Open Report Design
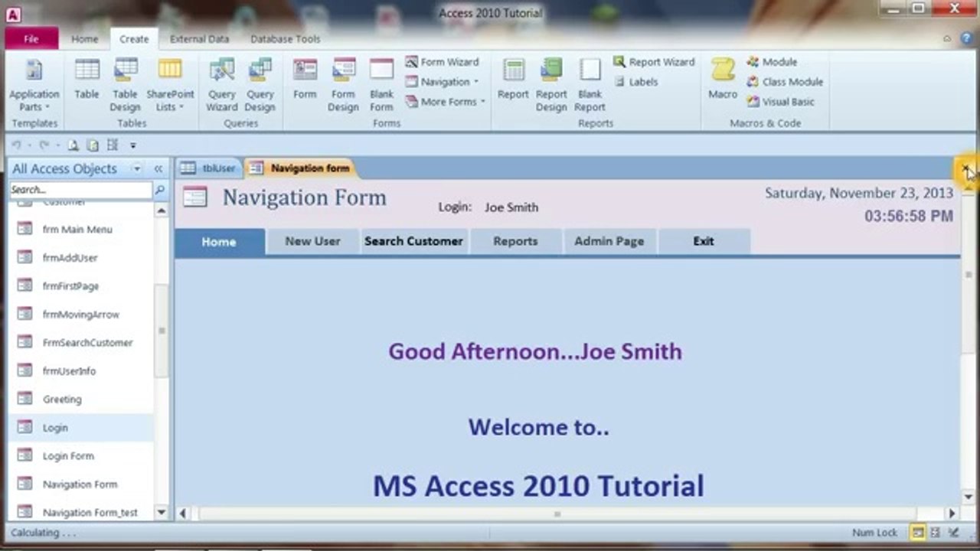 (x=551, y=84)
